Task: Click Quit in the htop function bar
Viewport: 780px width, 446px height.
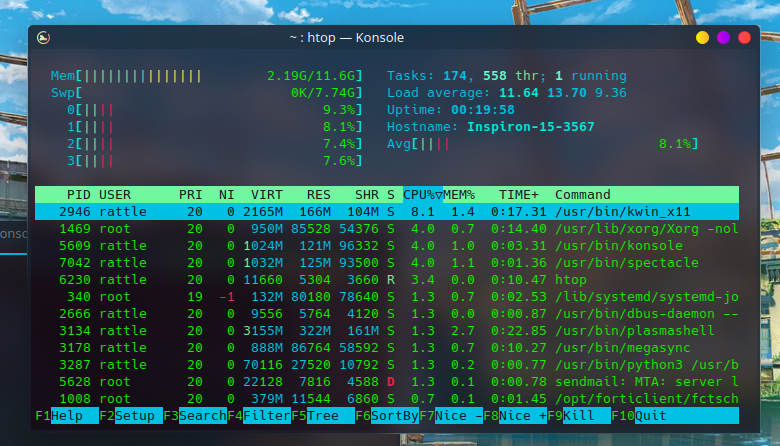Action: pos(686,416)
